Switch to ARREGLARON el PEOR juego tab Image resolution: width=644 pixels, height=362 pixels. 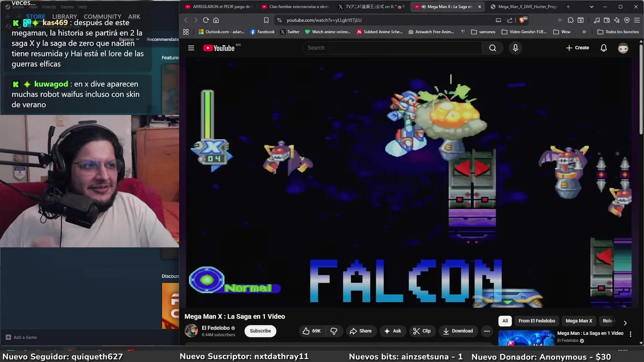pos(218,7)
